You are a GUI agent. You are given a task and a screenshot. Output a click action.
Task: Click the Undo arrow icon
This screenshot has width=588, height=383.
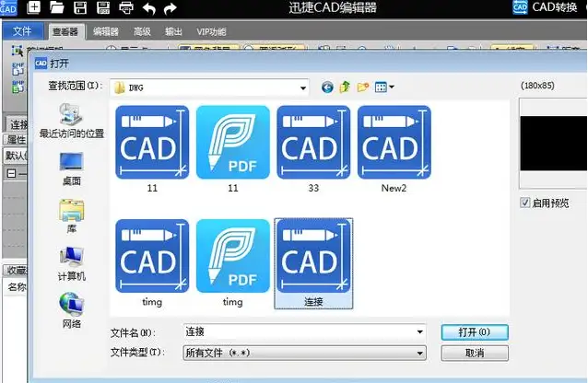coord(149,8)
